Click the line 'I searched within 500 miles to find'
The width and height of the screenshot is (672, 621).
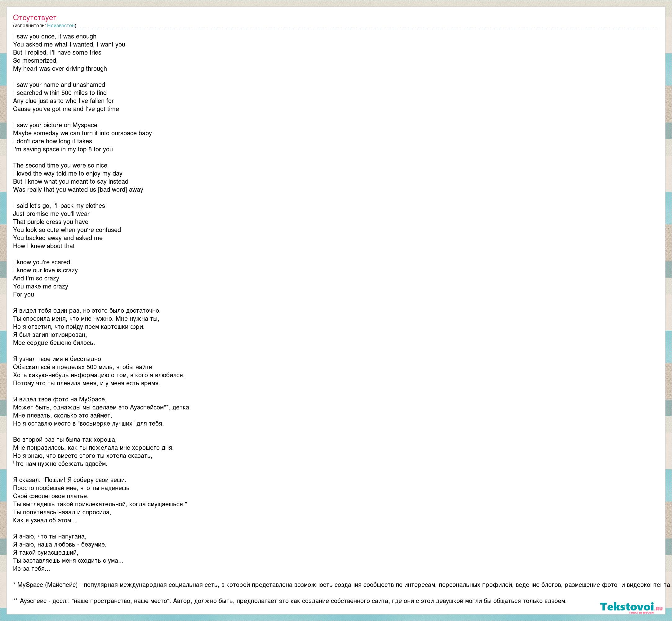60,93
